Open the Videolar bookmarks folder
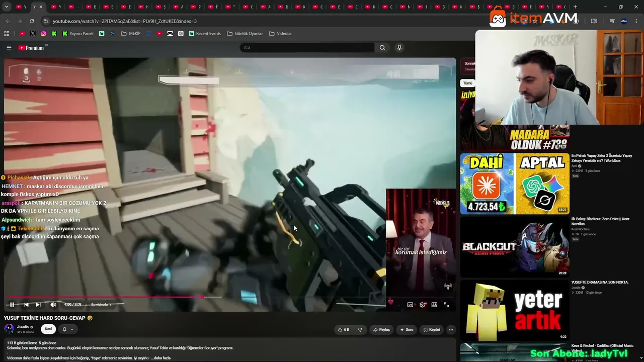644x362 pixels. point(280,34)
